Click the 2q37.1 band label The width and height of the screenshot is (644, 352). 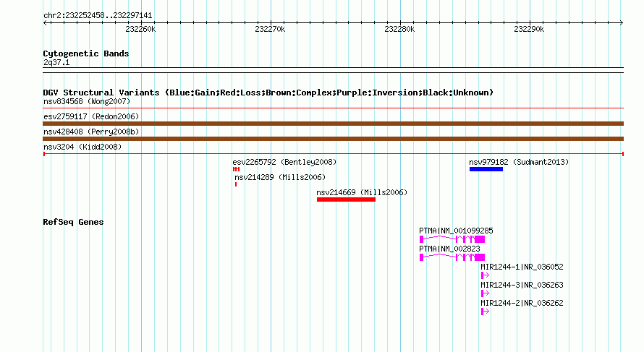pyautogui.click(x=56, y=63)
